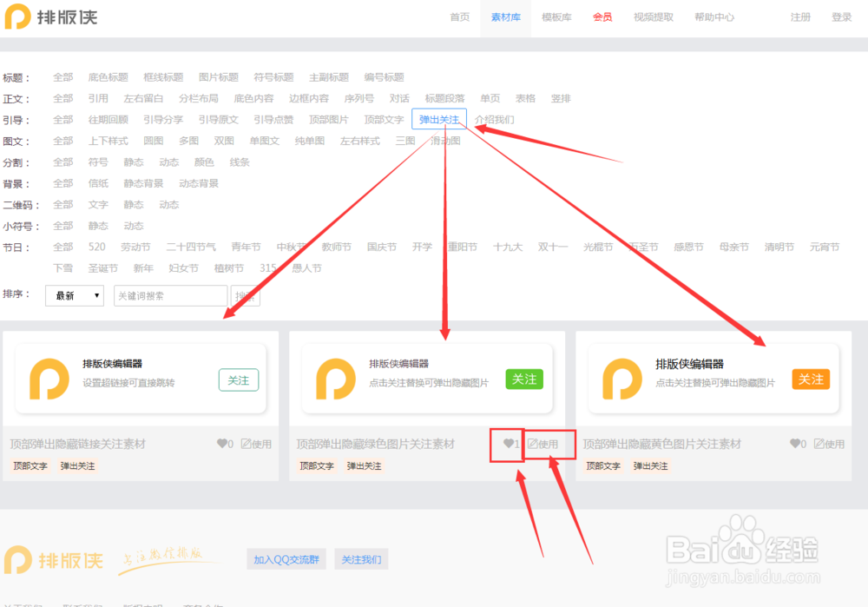Viewport: 868px width, 607px height.
Task: Select the 线条 filter in 分割 row
Action: click(240, 162)
